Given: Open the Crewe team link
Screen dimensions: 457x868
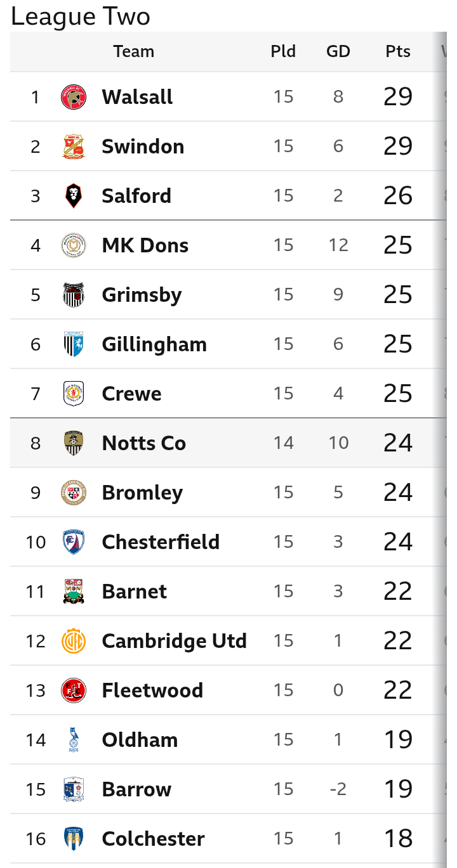Looking at the screenshot, I should click(131, 394).
